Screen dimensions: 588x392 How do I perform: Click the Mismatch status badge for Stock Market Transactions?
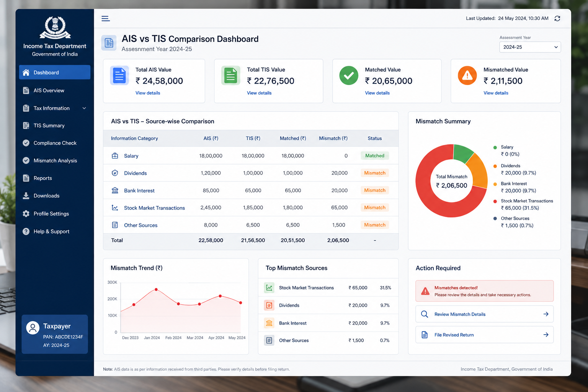pos(375,207)
